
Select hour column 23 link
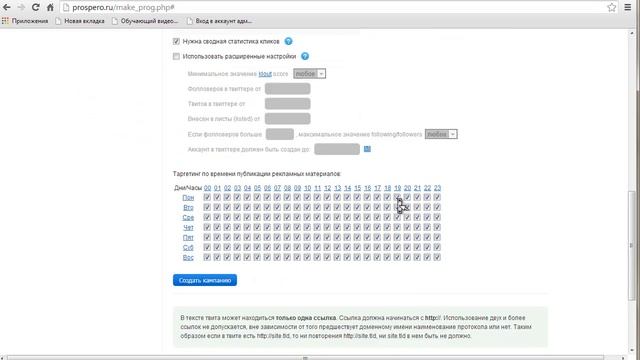tap(437, 188)
